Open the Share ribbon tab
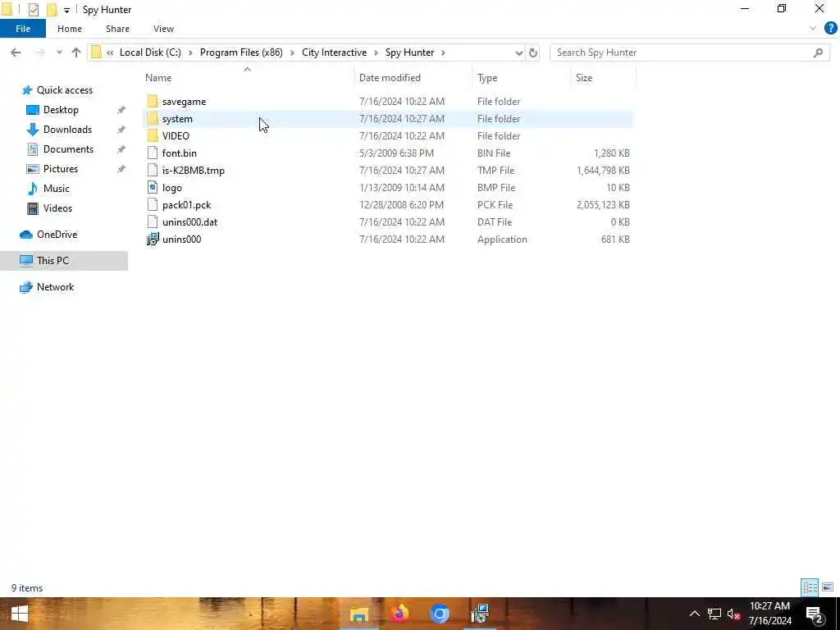The height and width of the screenshot is (630, 840). 117,29
